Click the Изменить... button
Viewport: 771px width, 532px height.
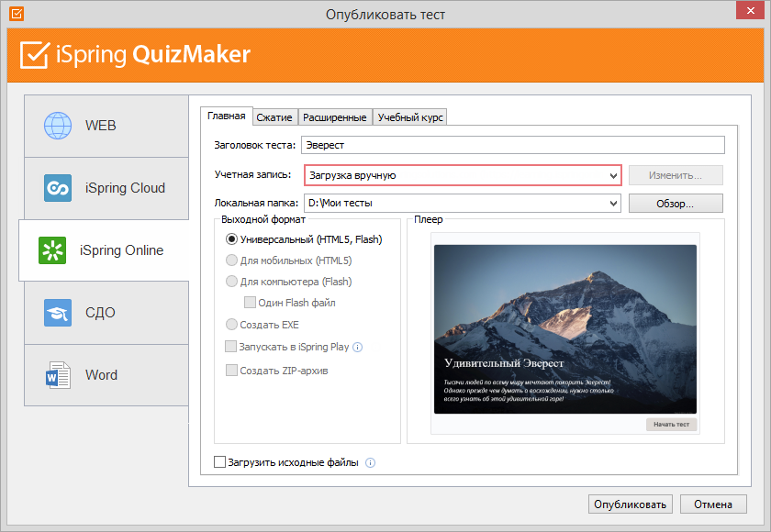coord(676,175)
